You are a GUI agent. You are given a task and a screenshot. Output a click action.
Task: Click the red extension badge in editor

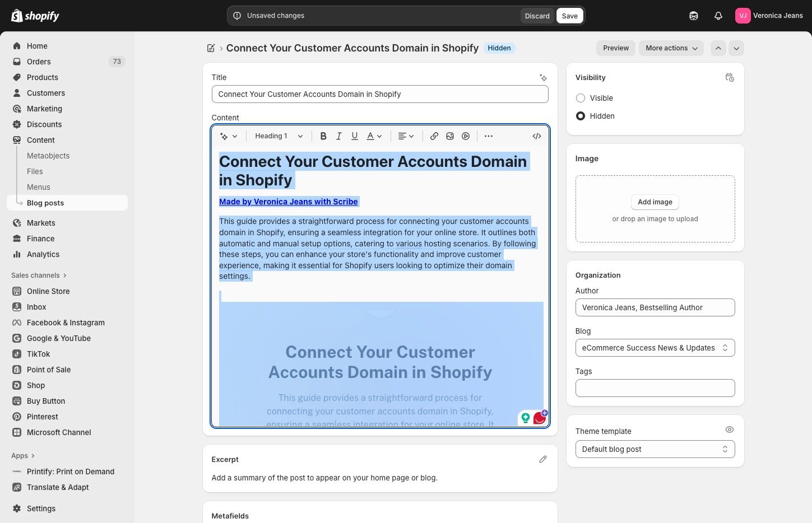[540, 418]
